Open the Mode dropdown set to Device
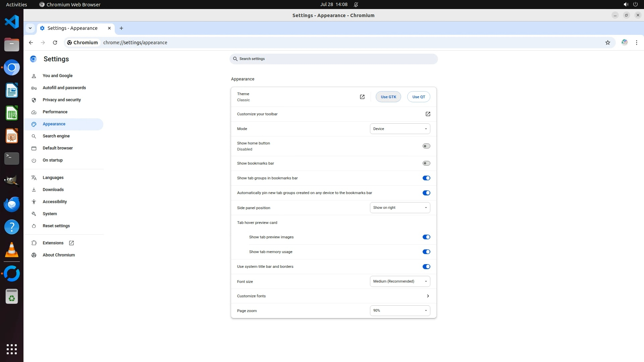Image resolution: width=644 pixels, height=362 pixels. point(400,129)
